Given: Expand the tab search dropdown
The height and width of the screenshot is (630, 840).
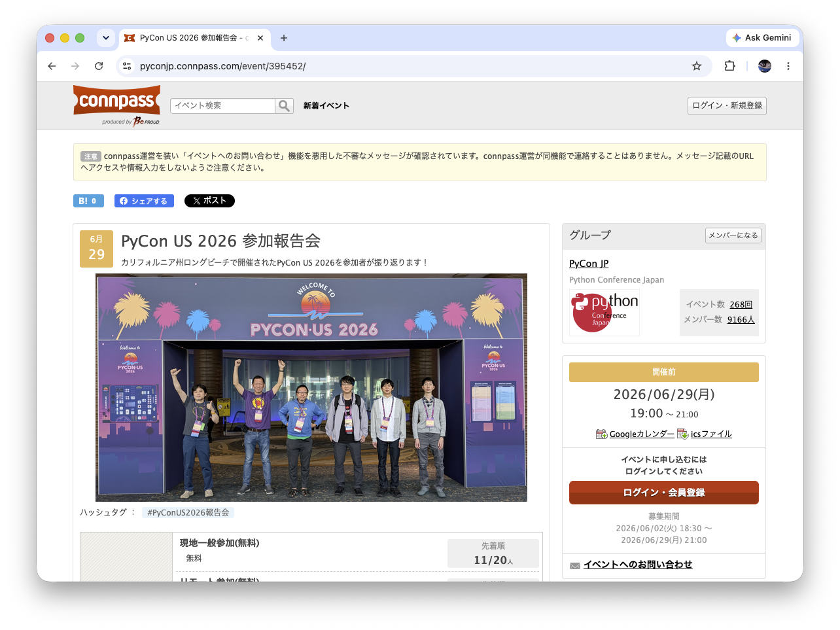Looking at the screenshot, I should click(106, 38).
